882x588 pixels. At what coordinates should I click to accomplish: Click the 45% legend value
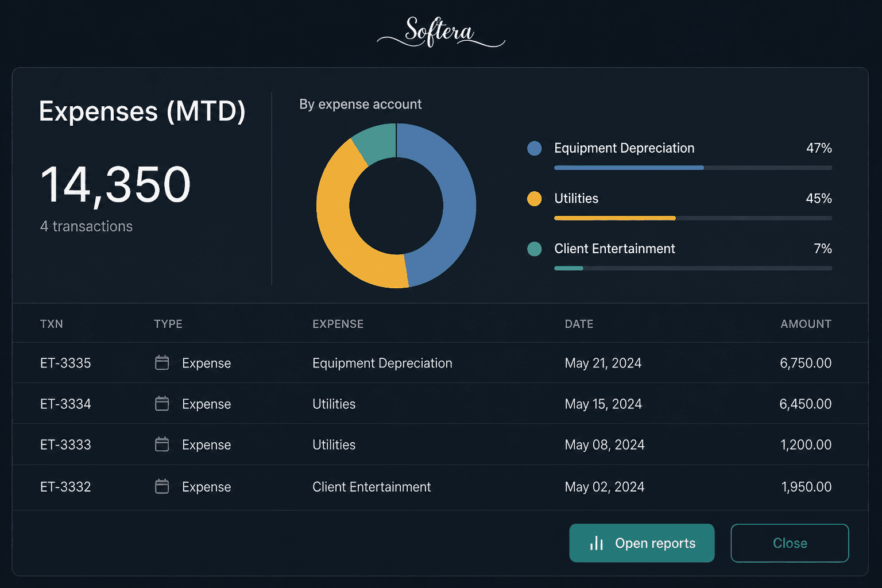pos(819,198)
